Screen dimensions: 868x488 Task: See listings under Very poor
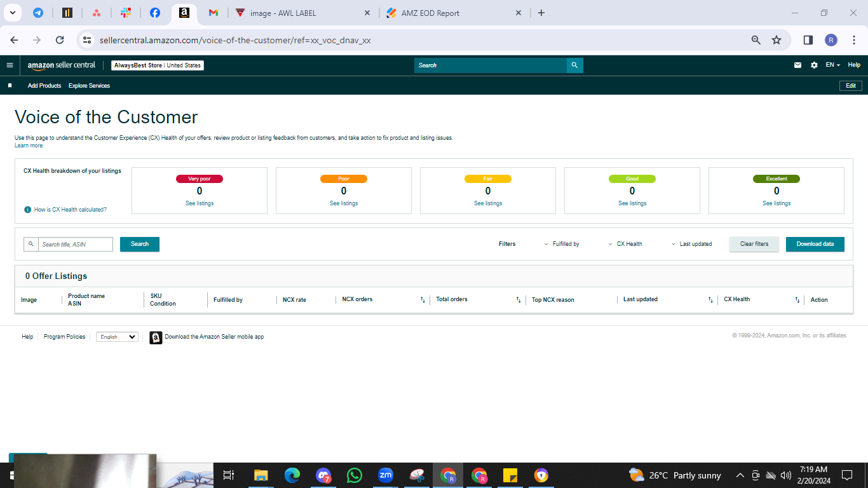200,203
